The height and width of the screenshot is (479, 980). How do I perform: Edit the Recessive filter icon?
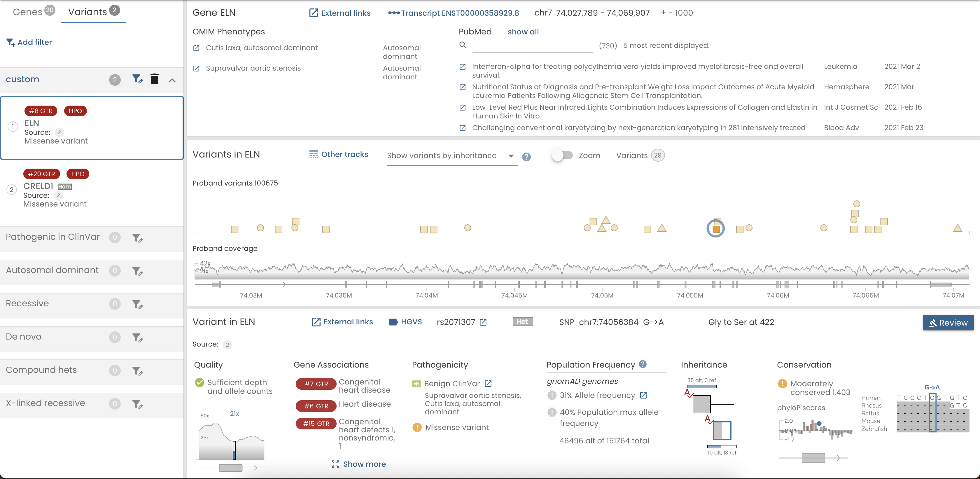pos(137,305)
